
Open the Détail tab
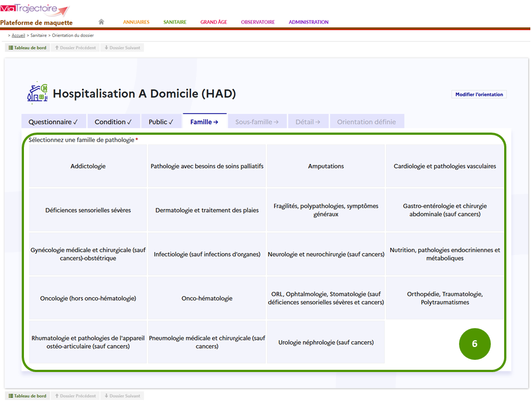point(308,121)
